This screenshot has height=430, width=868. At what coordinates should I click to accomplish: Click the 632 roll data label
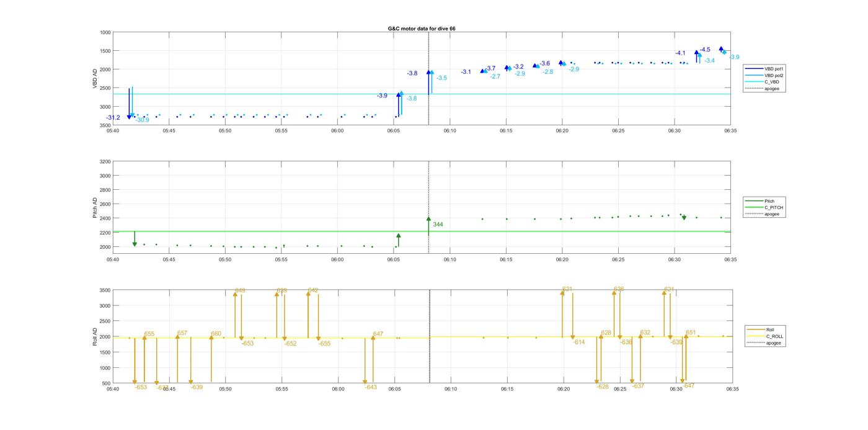pos(645,333)
